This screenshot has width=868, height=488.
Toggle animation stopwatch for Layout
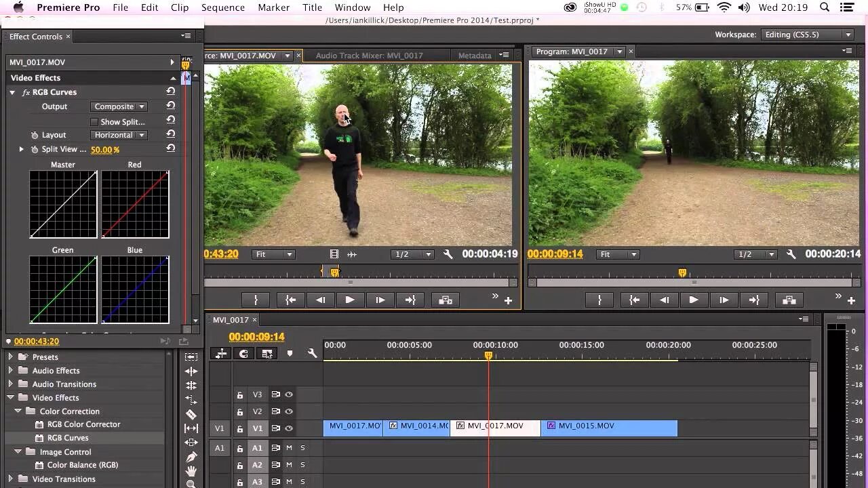(35, 135)
